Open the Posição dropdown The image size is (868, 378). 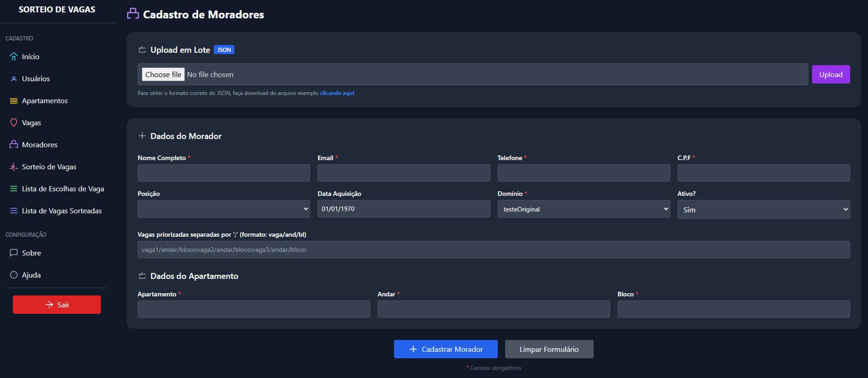click(223, 209)
